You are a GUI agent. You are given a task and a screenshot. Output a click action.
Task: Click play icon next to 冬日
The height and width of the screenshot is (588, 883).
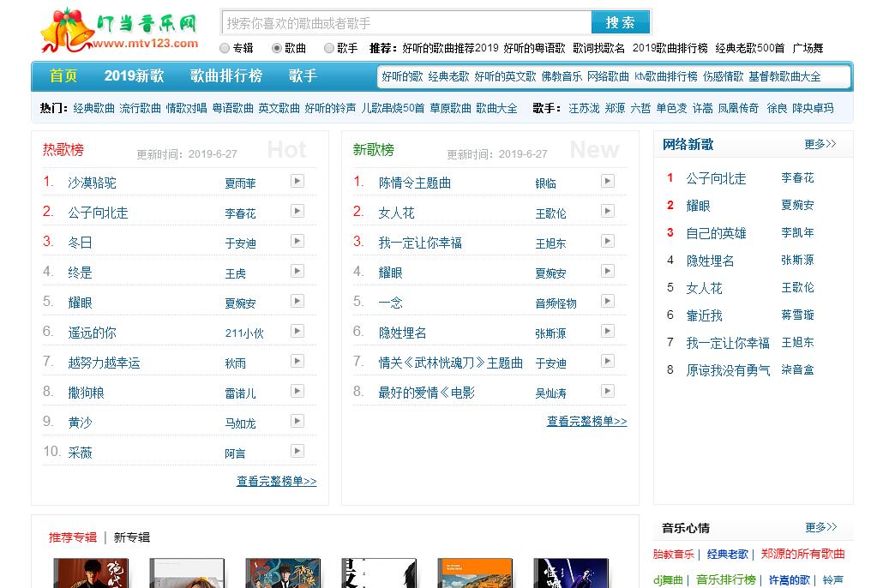[297, 241]
